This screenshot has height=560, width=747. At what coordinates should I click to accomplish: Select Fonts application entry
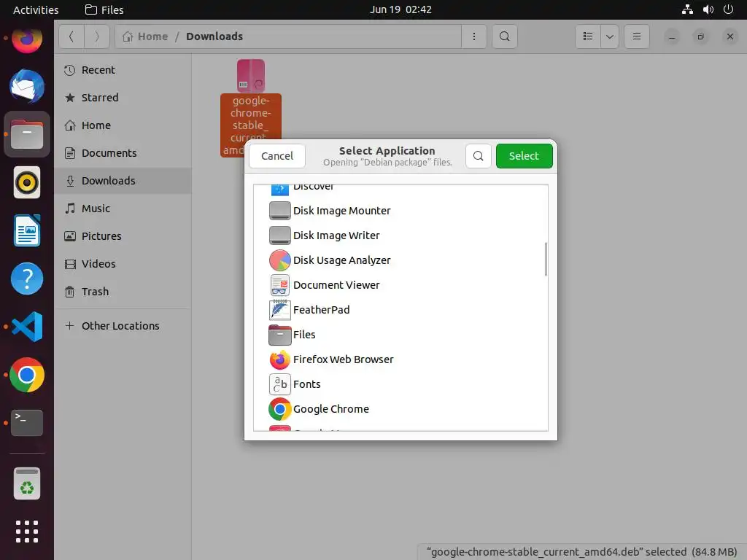(x=400, y=384)
